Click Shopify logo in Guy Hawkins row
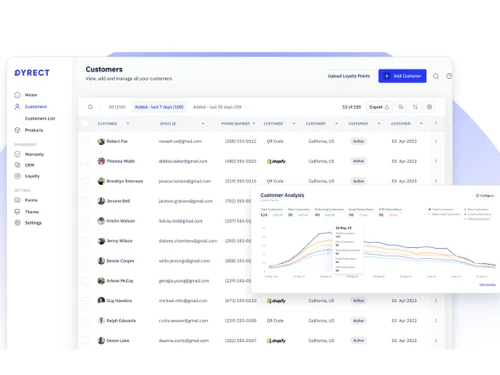 point(276,301)
